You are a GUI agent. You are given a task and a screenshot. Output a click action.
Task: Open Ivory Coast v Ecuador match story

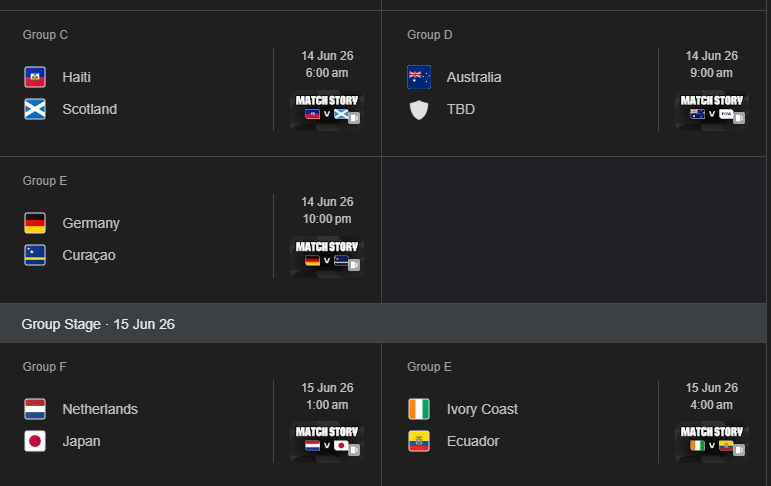click(x=711, y=441)
